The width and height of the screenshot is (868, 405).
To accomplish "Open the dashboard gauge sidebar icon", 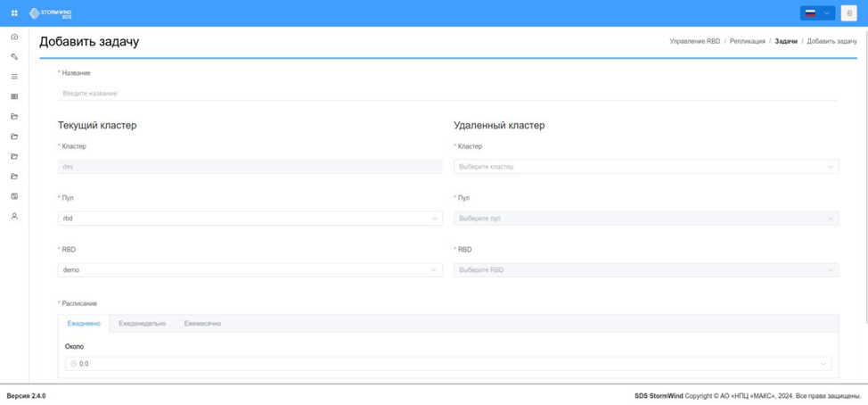I will pos(14,37).
